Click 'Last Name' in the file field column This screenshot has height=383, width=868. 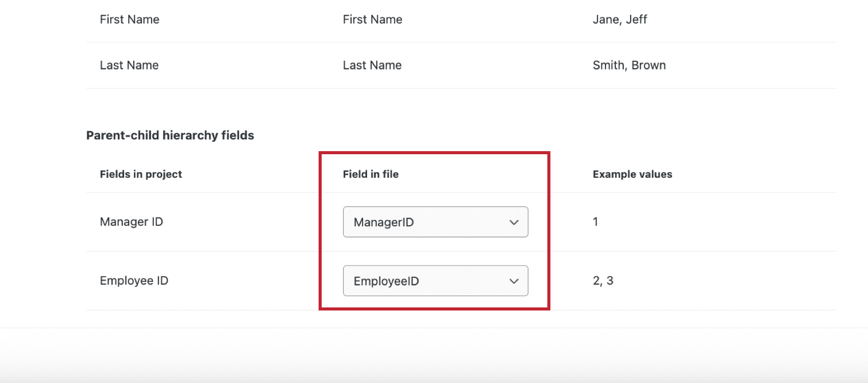(x=372, y=65)
